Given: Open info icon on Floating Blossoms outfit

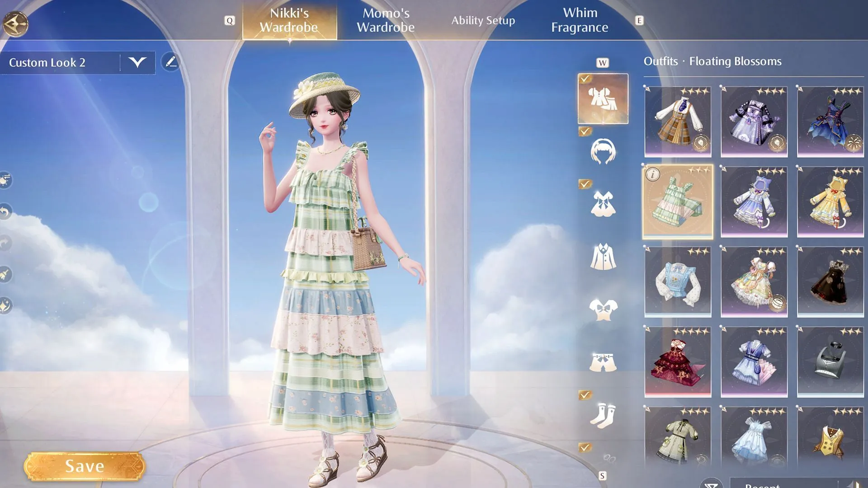Looking at the screenshot, I should [652, 174].
